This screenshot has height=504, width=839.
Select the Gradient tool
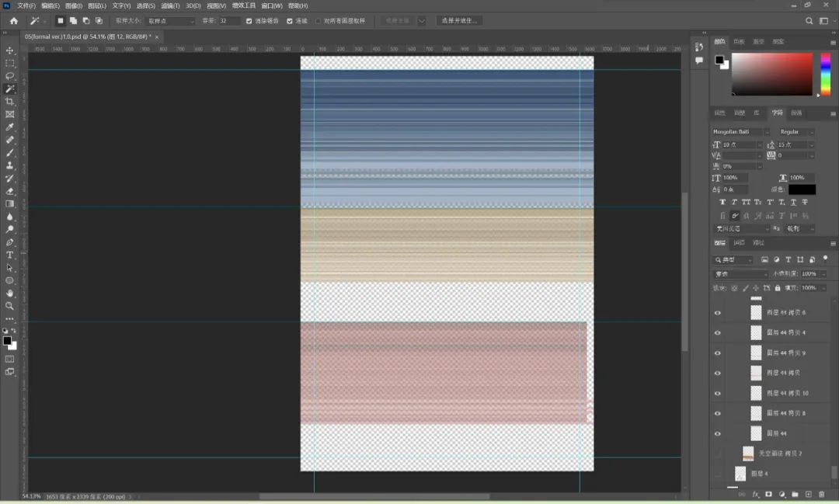tap(9, 203)
